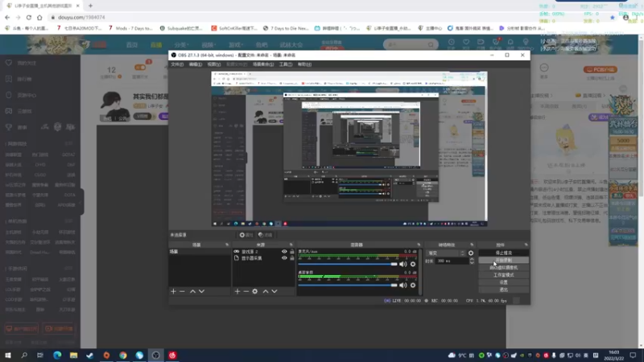Open the Douyu games dropdown in the top nav

236,45
